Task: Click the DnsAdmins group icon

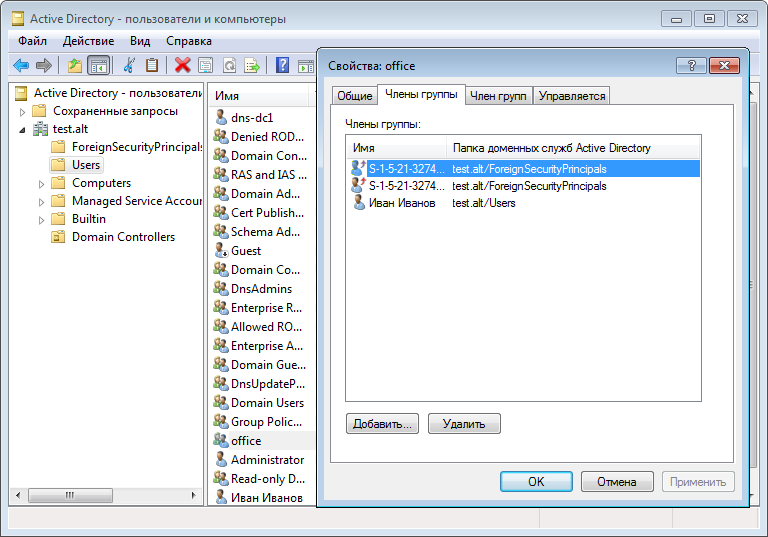Action: tap(221, 289)
